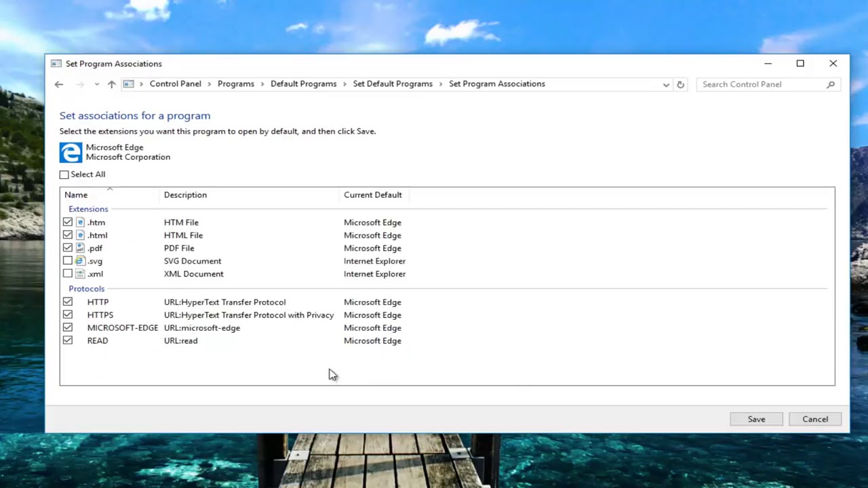The width and height of the screenshot is (868, 488).
Task: Go to Control Panel breadcrumb
Action: point(175,84)
